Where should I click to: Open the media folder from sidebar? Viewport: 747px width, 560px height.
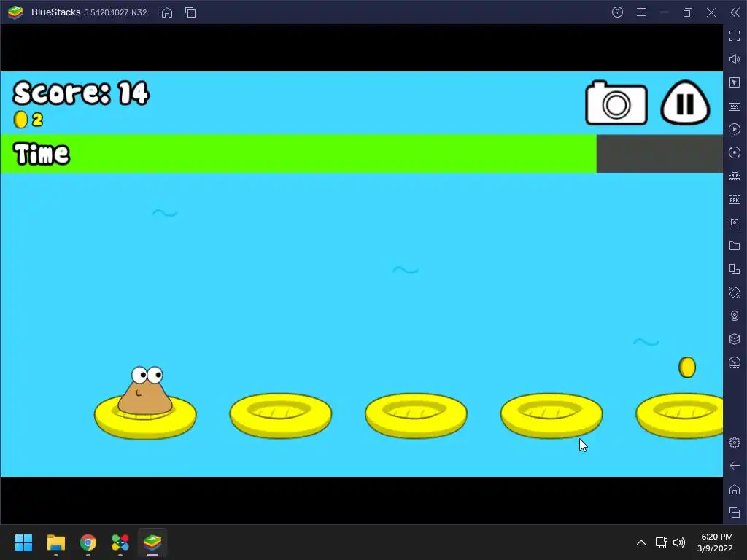click(x=735, y=246)
